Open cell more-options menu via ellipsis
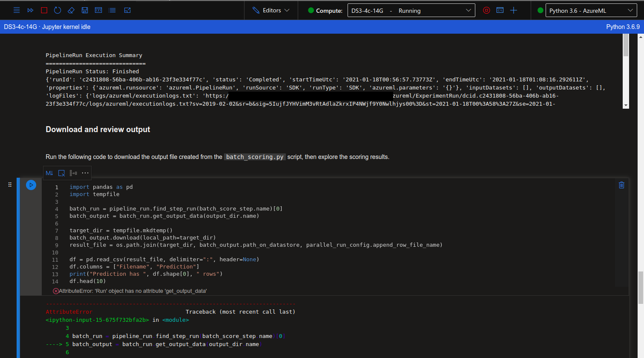The image size is (644, 358). [85, 173]
